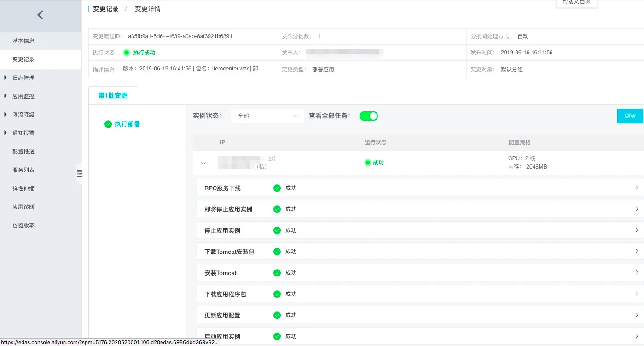Click the 默认分组 change object value
The width and height of the screenshot is (644, 346).
point(512,70)
